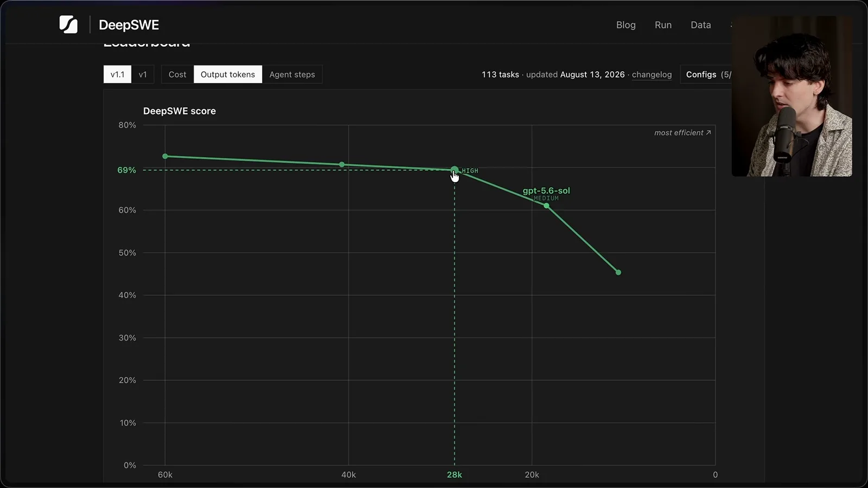Click the data point near 40k tokens
The height and width of the screenshot is (488, 868).
[342, 164]
